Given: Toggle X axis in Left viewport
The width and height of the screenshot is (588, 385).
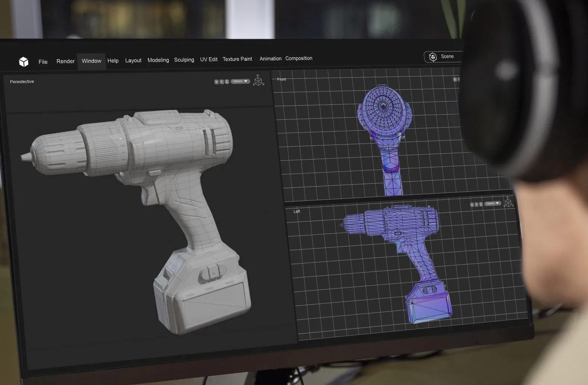Looking at the screenshot, I should coord(472,205).
